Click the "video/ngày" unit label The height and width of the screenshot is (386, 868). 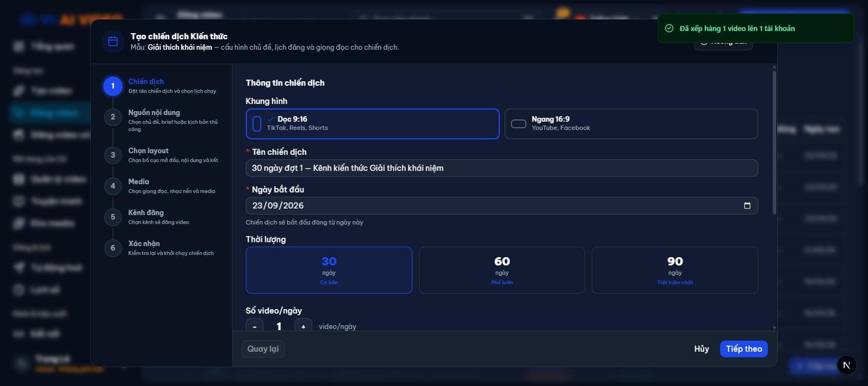coord(338,327)
